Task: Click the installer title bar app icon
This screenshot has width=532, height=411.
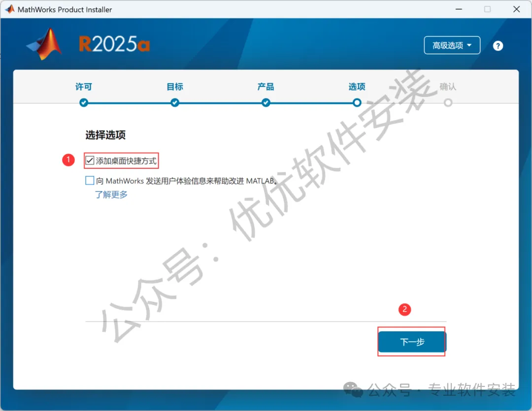Action: coord(9,9)
